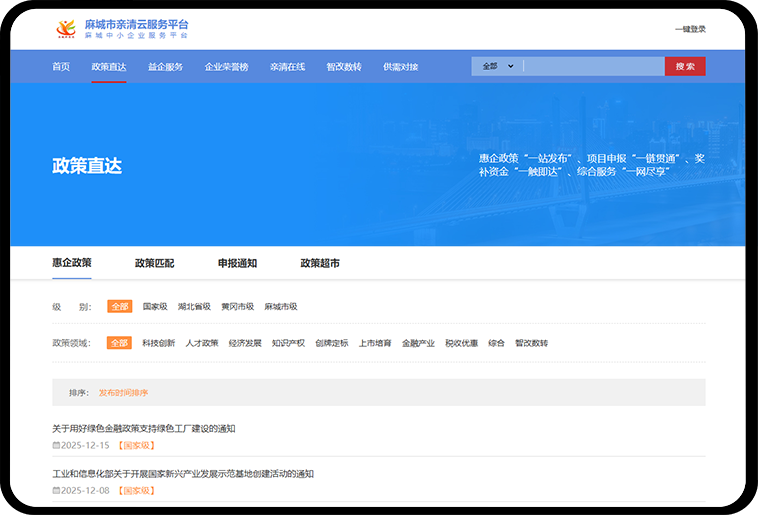Screen dimensions: 758x515
Task: Select 国家级 level filter
Action: click(155, 307)
